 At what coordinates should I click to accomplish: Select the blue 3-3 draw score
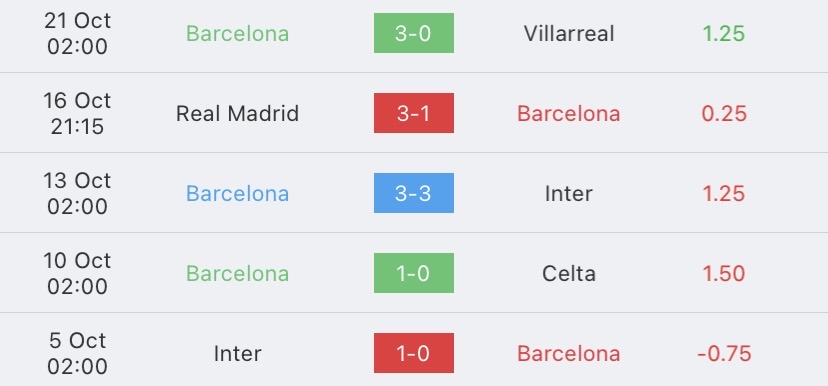(413, 193)
